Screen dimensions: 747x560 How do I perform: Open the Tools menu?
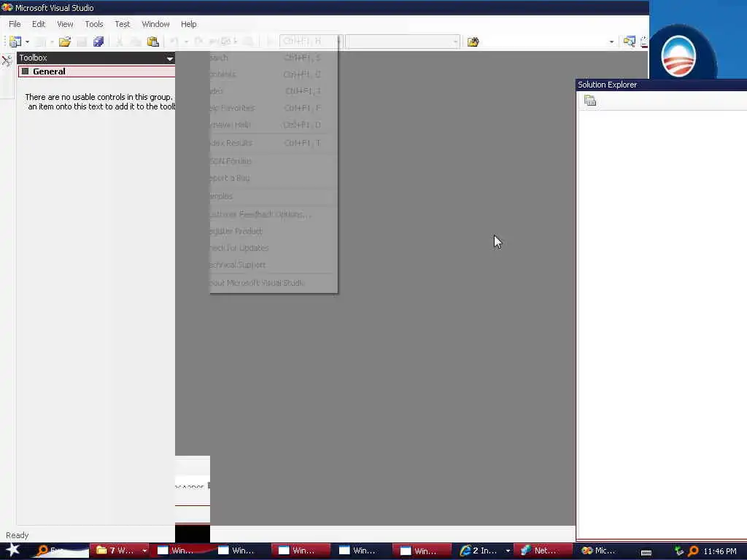94,24
